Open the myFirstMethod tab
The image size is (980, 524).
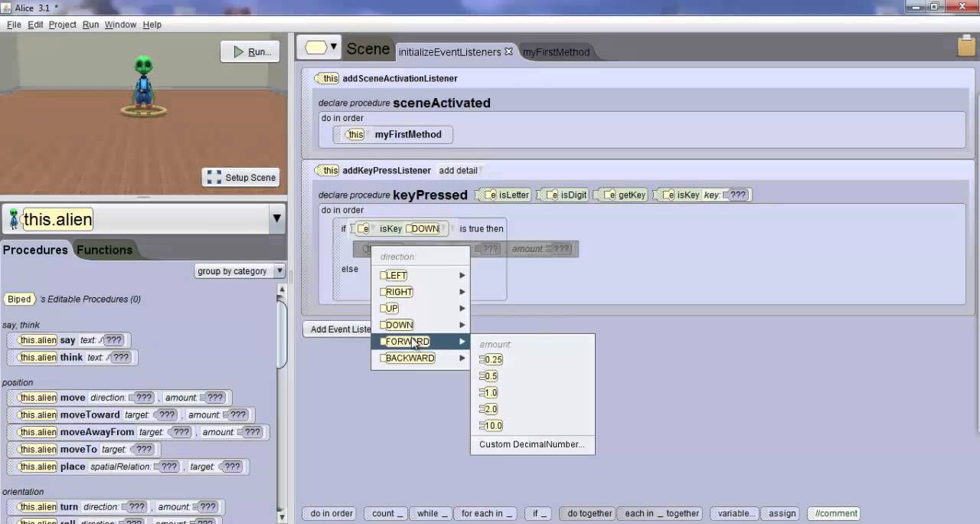click(x=556, y=52)
